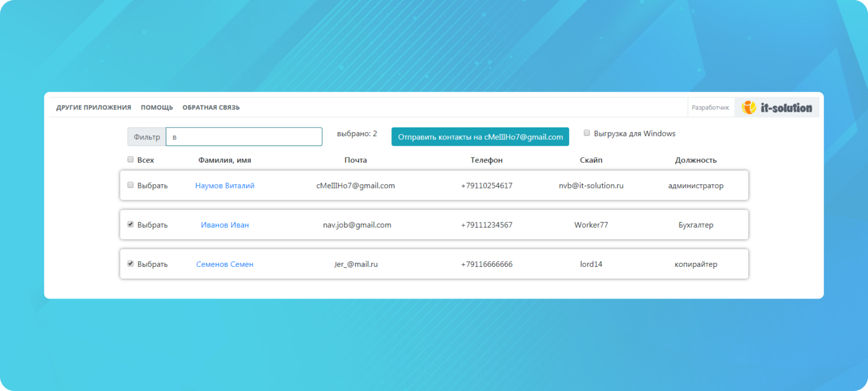
Task: Click the Разработчик label
Action: tap(710, 108)
